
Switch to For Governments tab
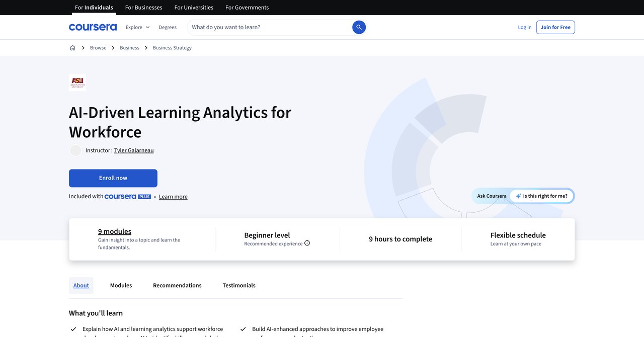247,8
